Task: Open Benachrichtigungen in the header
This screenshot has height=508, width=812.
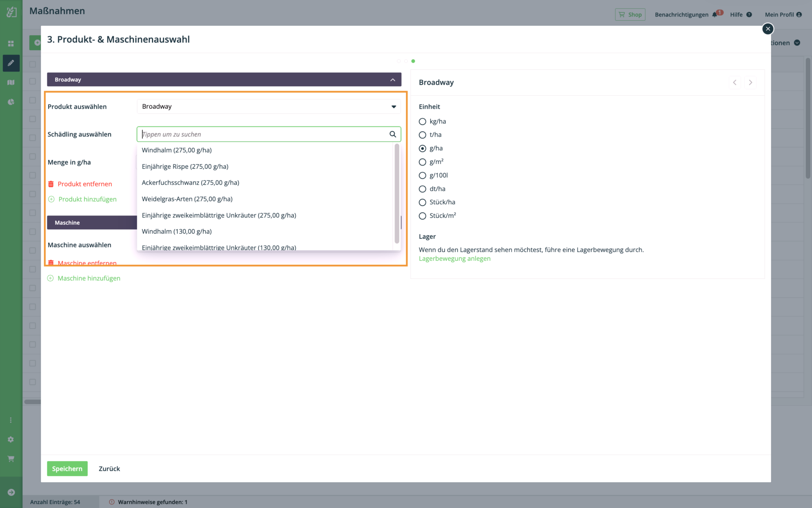Action: coord(681,14)
